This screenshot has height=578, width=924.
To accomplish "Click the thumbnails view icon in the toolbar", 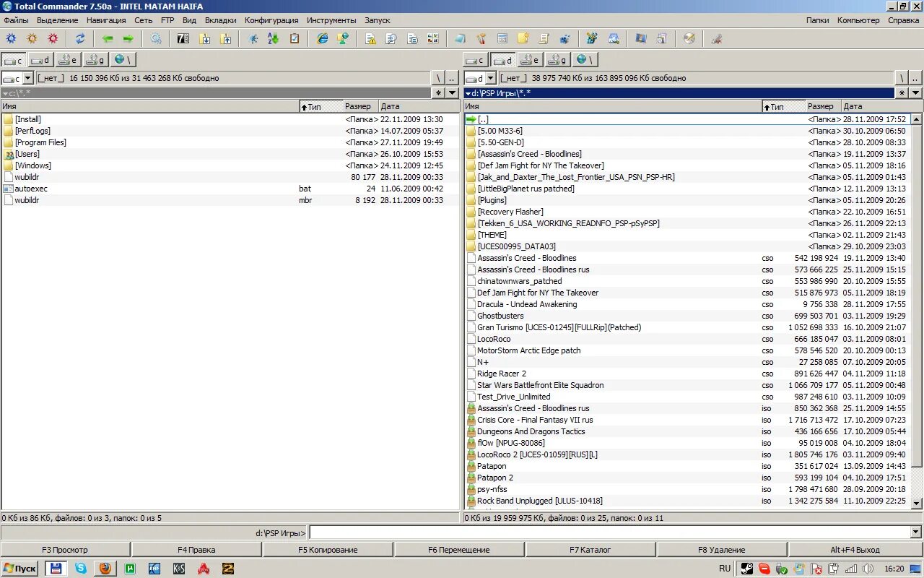I will coord(433,38).
